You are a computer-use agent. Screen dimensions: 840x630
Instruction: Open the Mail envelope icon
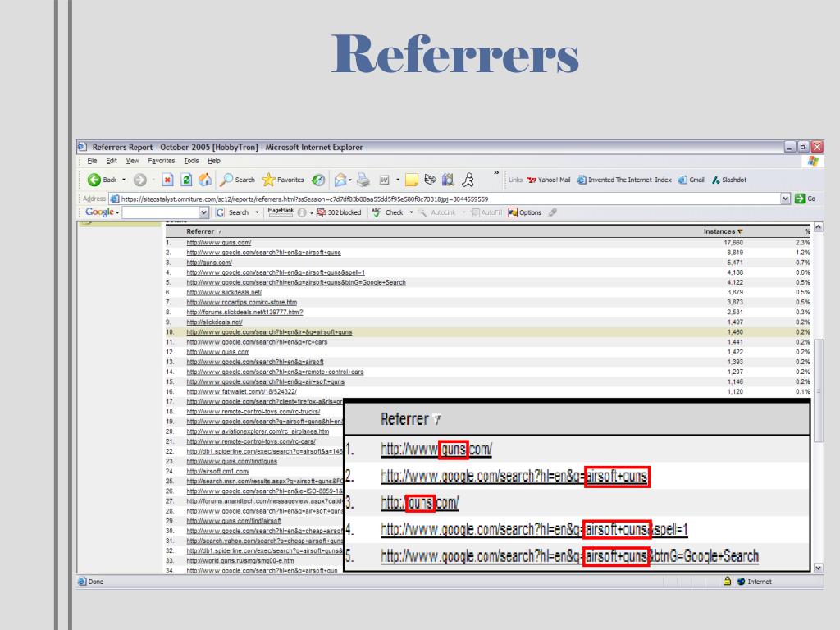click(340, 180)
